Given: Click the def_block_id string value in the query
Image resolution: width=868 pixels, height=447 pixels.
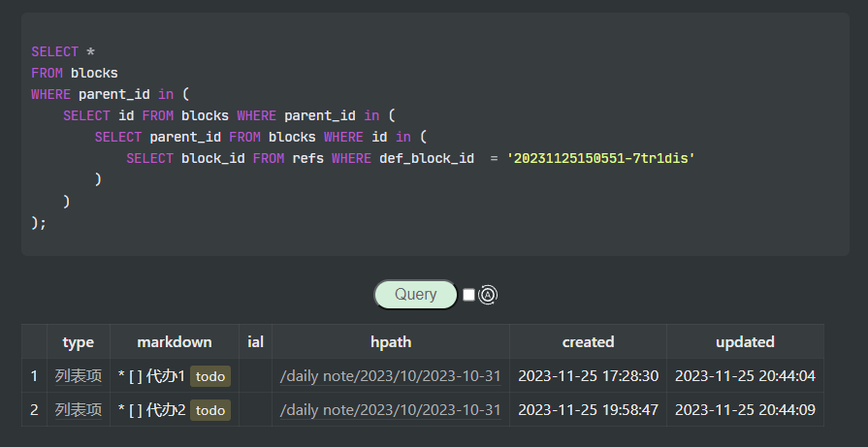Looking at the screenshot, I should [x=601, y=158].
